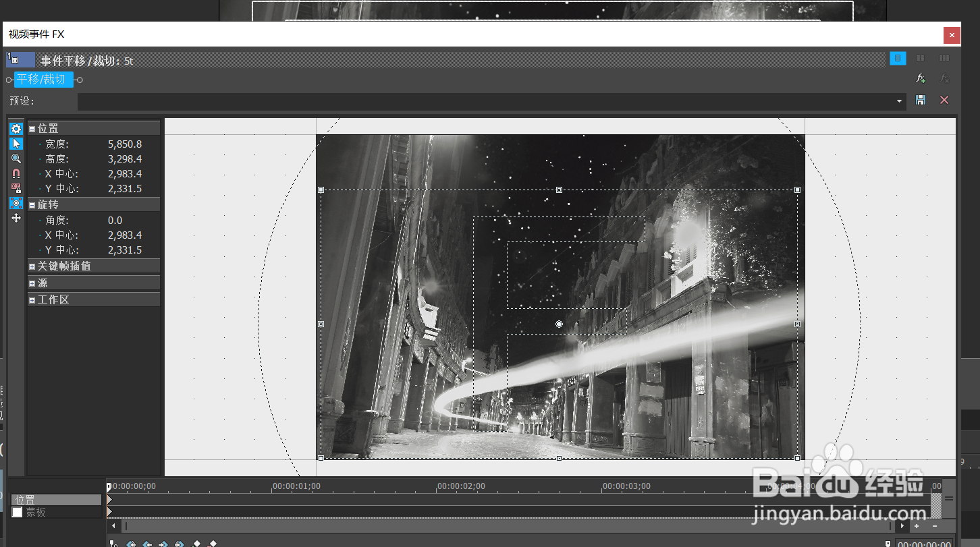The height and width of the screenshot is (547, 980).
Task: Enable the 蒙板 mask checkbox
Action: [18, 513]
